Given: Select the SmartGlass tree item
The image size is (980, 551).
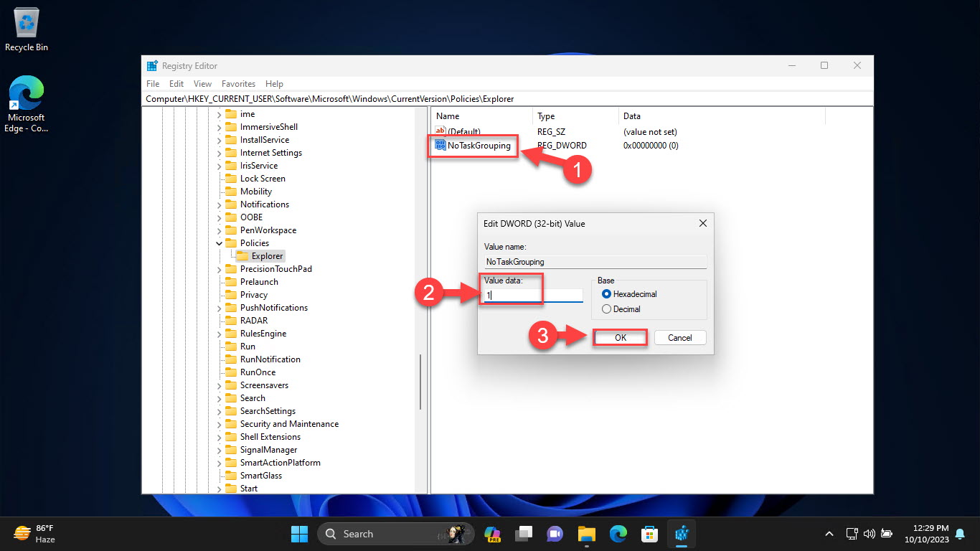Looking at the screenshot, I should (261, 476).
